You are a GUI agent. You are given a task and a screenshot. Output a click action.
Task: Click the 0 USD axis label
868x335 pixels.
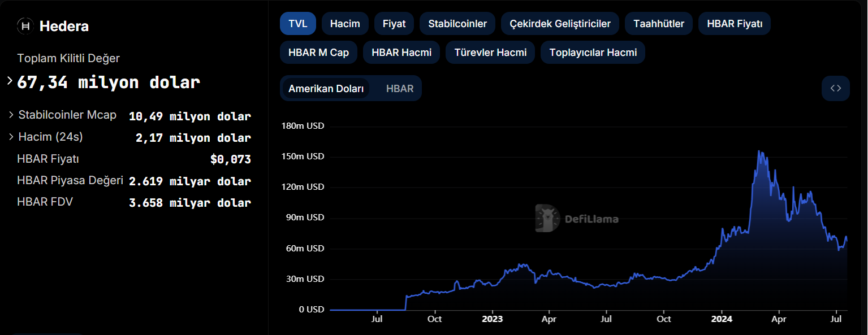pos(311,310)
